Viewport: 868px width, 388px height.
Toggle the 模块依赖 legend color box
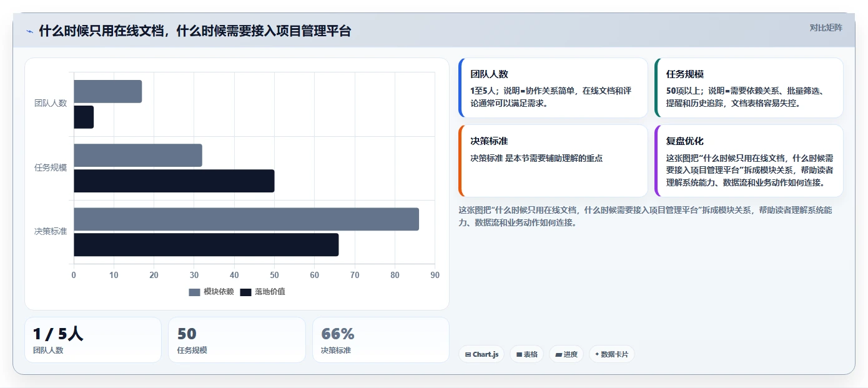pyautogui.click(x=195, y=292)
